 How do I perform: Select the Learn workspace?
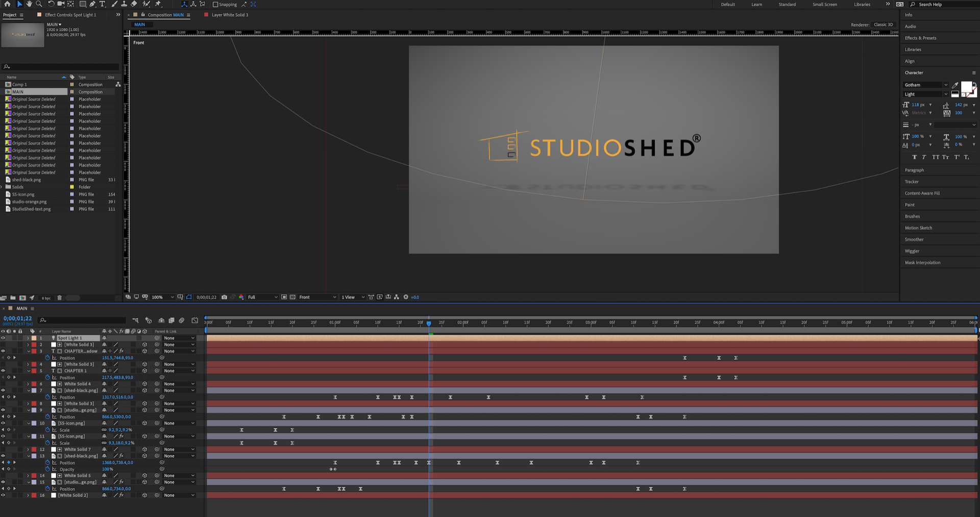[756, 5]
